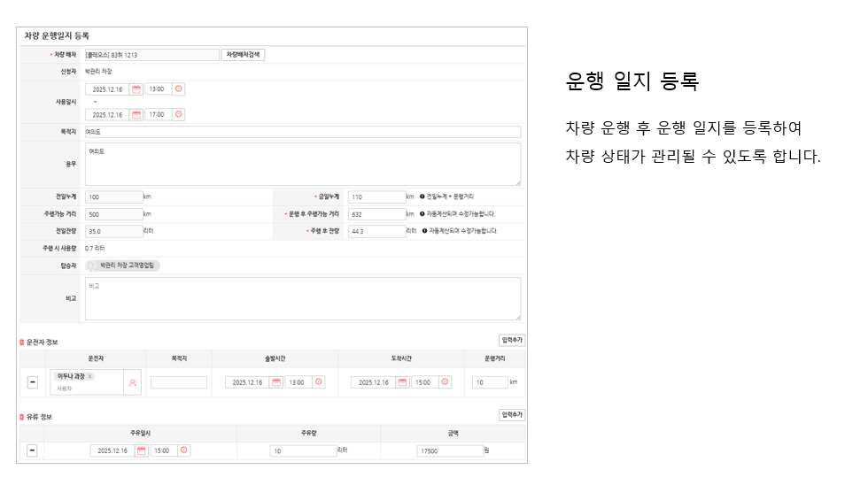
Task: Open calendar for driver departure date
Action: [276, 382]
